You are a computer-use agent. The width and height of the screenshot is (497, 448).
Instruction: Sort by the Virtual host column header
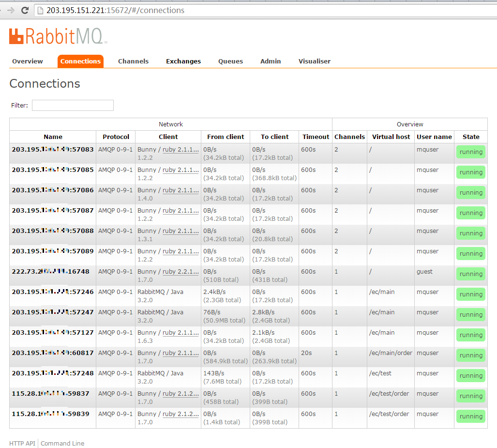(391, 137)
